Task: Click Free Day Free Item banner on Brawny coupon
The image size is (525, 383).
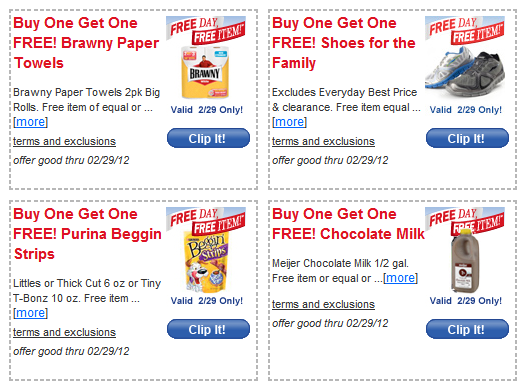Action: click(x=206, y=30)
